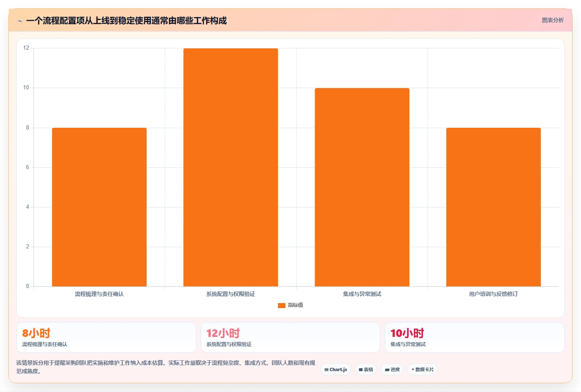Click x-axis label 系统配置与权限验证

click(x=231, y=294)
